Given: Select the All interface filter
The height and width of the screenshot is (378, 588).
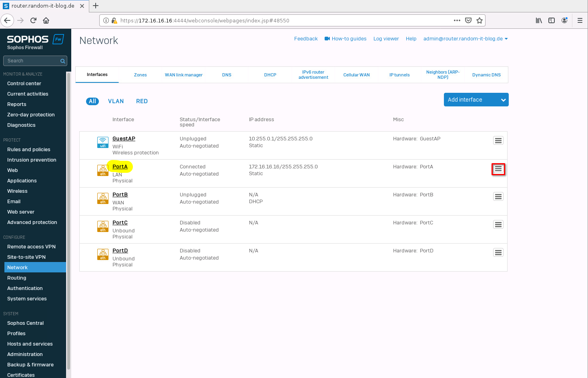Looking at the screenshot, I should pos(92,101).
